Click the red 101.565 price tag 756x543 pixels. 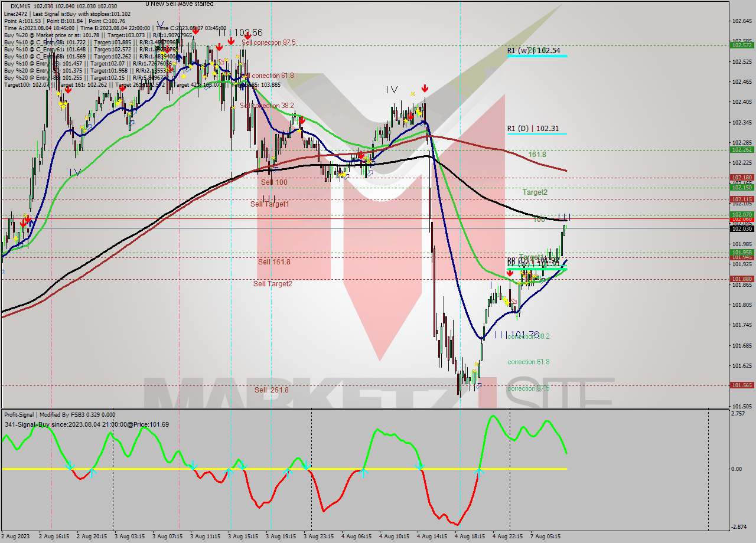742,385
